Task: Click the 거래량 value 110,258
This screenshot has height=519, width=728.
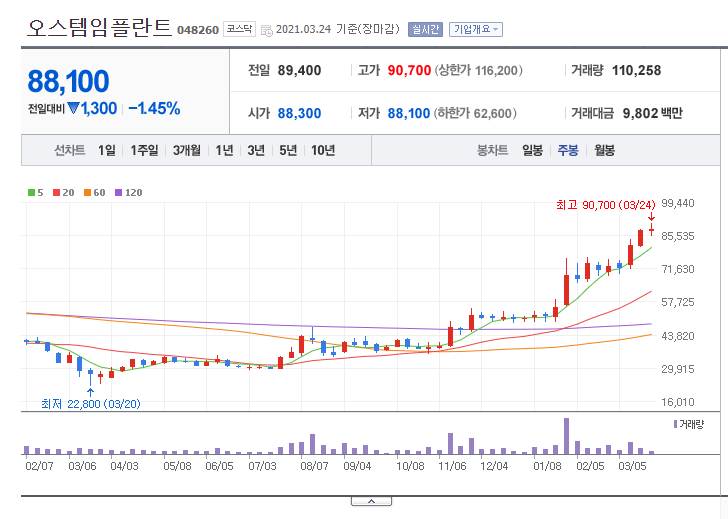Action: point(637,71)
